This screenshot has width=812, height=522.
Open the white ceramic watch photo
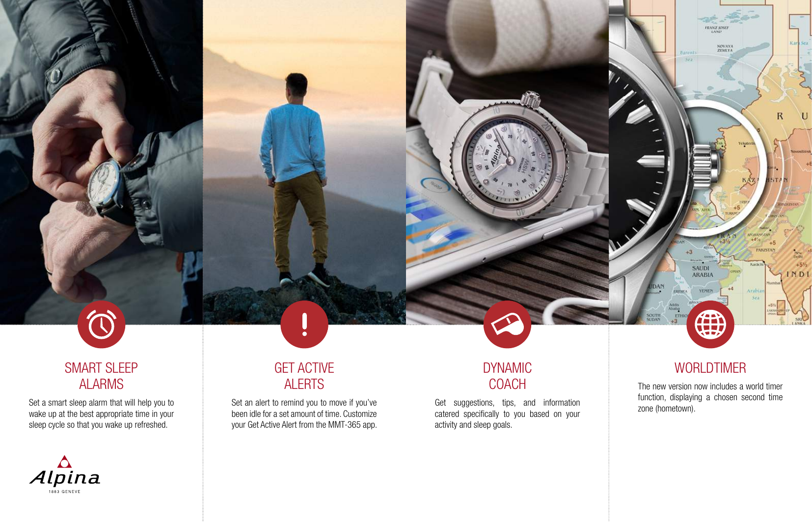pos(507,162)
